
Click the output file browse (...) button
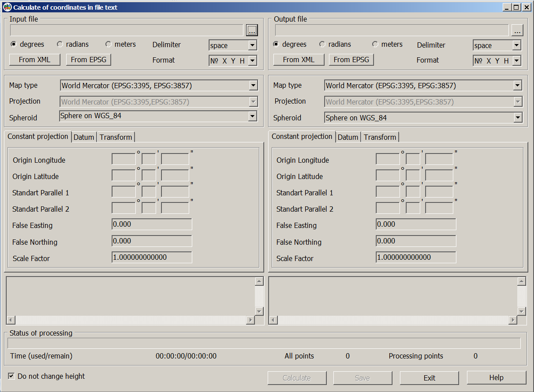click(517, 30)
